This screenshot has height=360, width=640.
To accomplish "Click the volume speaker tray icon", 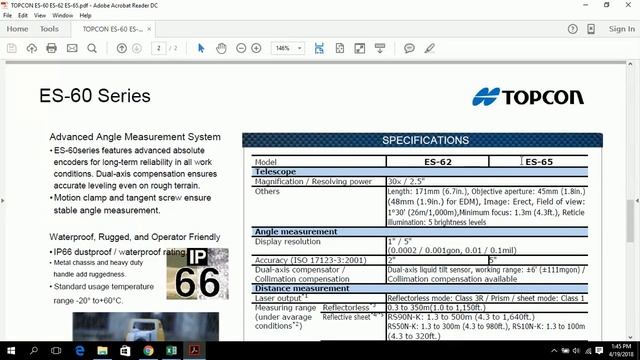I will pyautogui.click(x=576, y=351).
